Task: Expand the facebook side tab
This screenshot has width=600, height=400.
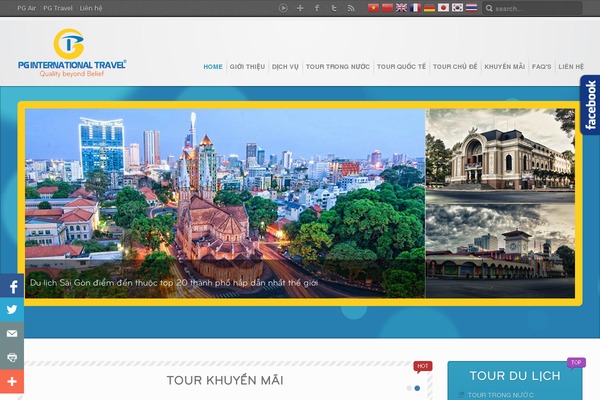Action: click(x=590, y=105)
